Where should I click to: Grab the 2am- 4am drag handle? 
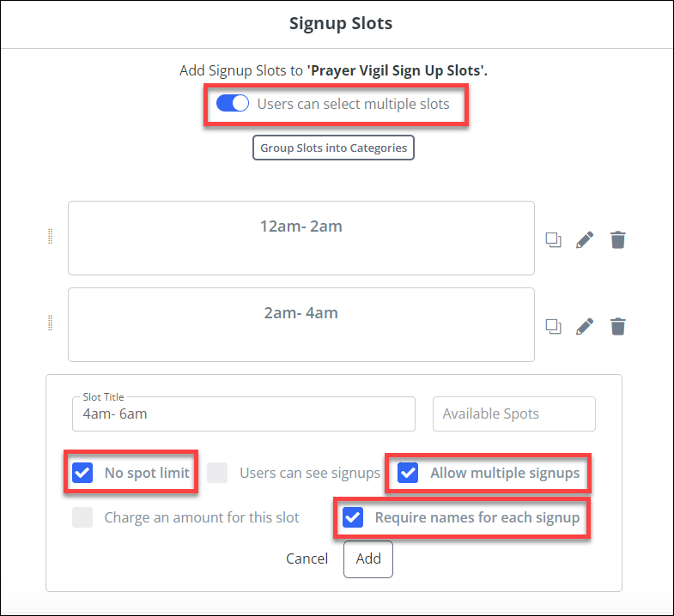pos(51,323)
